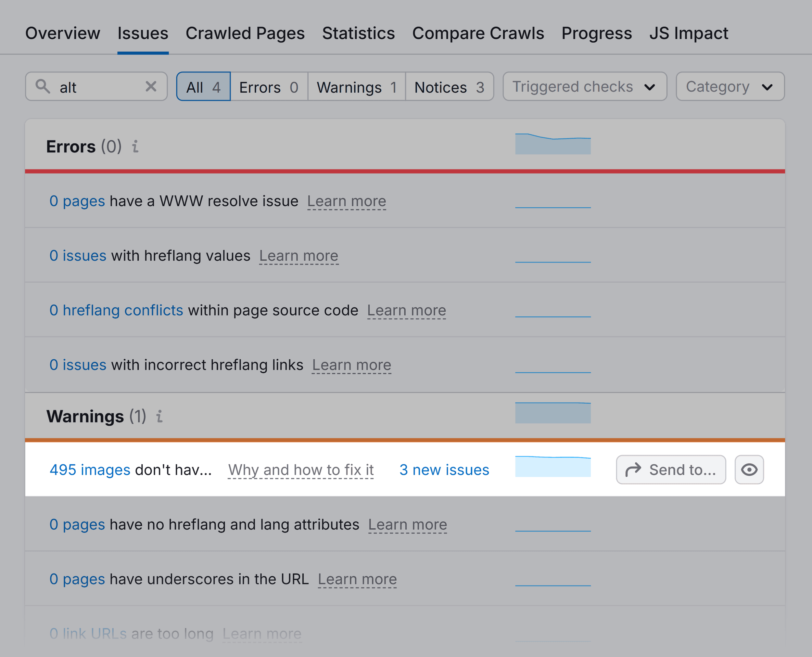Click 'Why and how to fix it'
This screenshot has width=812, height=657.
coord(301,470)
